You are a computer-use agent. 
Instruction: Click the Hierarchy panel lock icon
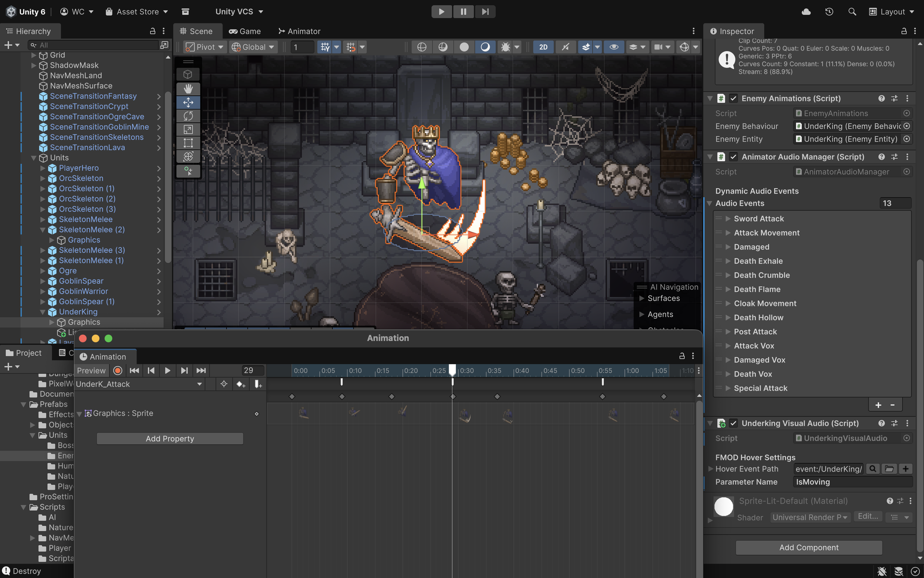tap(152, 31)
